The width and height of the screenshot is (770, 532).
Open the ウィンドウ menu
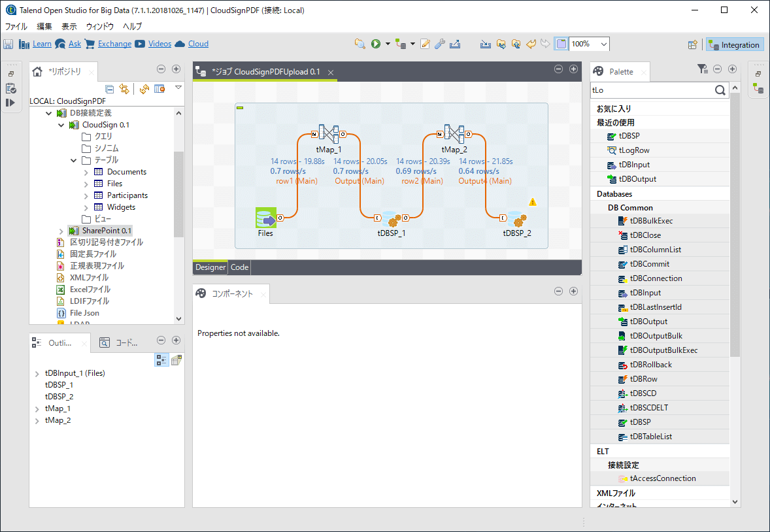(99, 26)
